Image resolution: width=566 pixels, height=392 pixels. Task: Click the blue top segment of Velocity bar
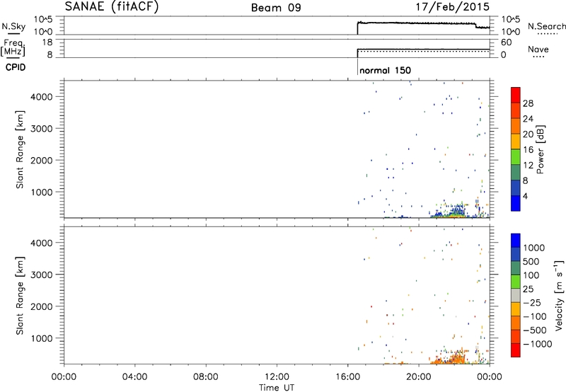click(x=516, y=241)
